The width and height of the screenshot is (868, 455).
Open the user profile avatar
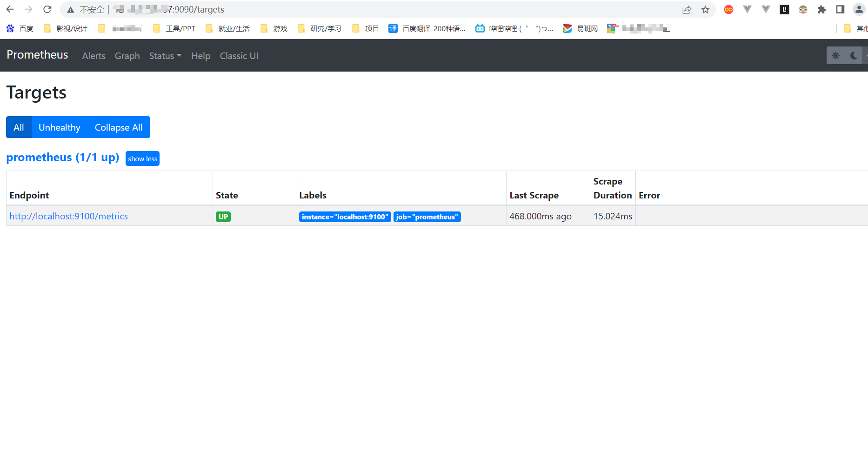(859, 10)
